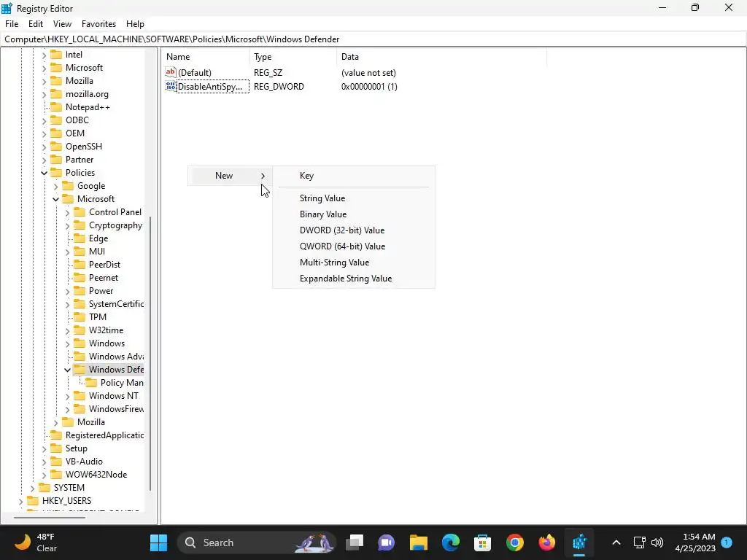Click the tree pane vertical scrollbar

click(x=150, y=354)
